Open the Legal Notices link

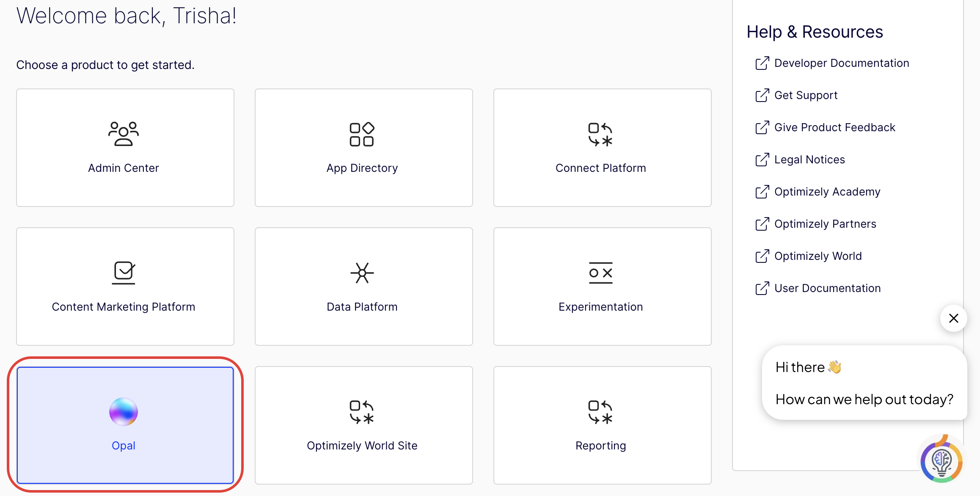pyautogui.click(x=809, y=160)
